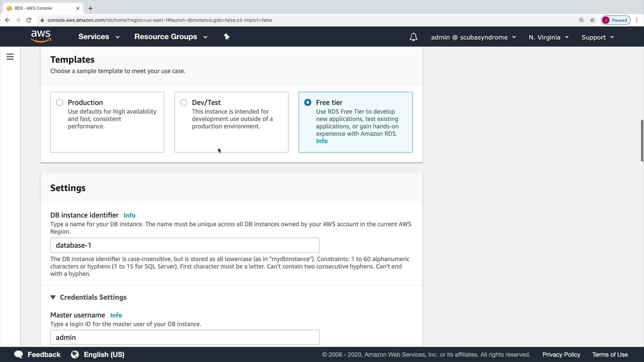Collapse the Credentials Settings section
The width and height of the screenshot is (644, 362).
tap(53, 297)
